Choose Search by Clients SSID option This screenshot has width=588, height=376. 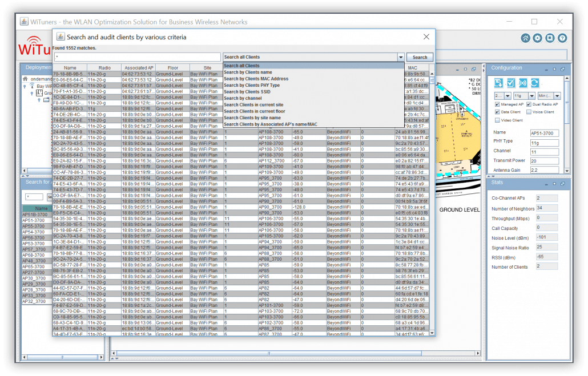coord(313,92)
